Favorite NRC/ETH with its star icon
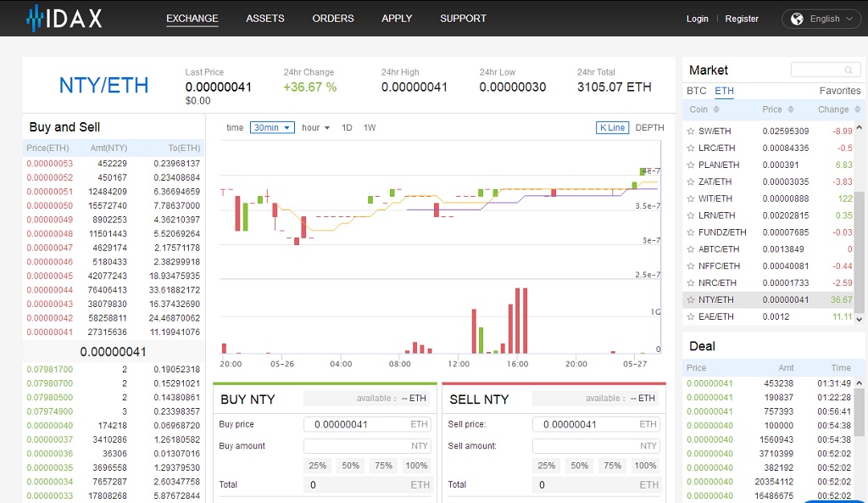 [690, 283]
